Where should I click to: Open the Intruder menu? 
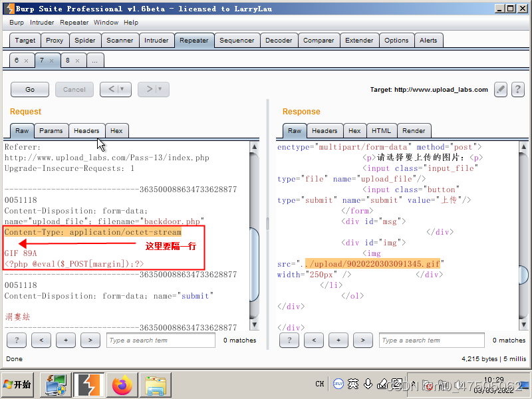42,23
